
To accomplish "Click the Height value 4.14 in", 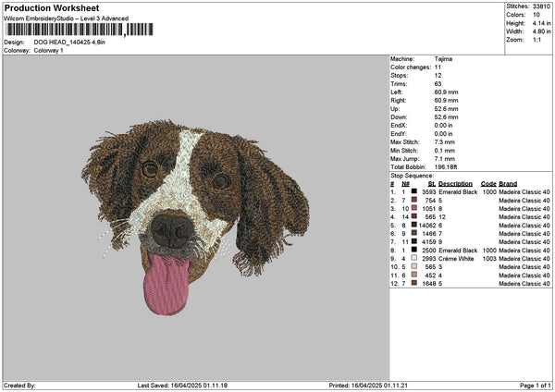I will pos(541,23).
